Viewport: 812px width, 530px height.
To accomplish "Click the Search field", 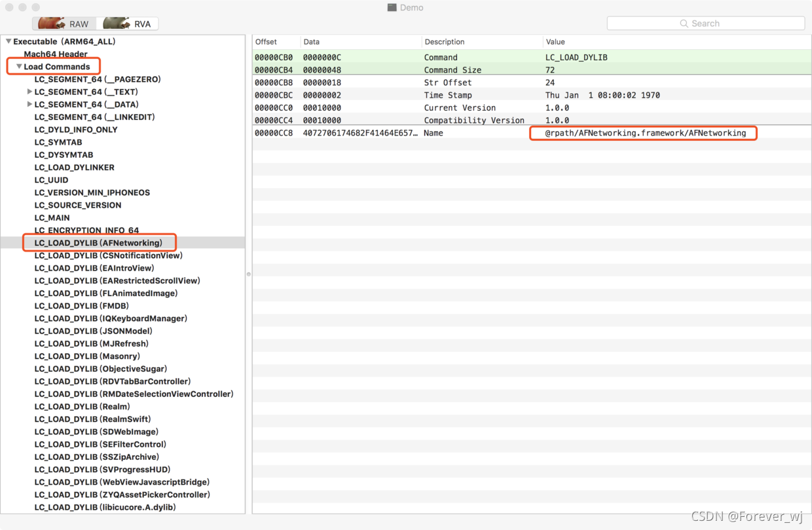I will [x=705, y=23].
